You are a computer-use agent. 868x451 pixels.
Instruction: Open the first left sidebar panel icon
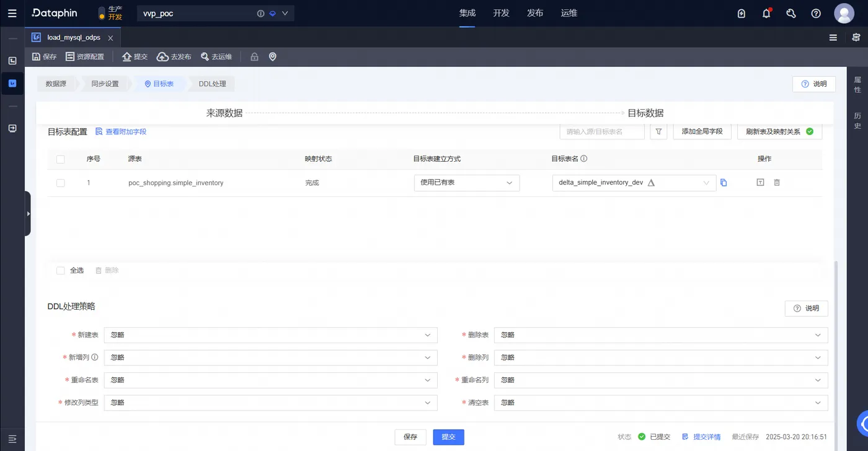(x=12, y=61)
